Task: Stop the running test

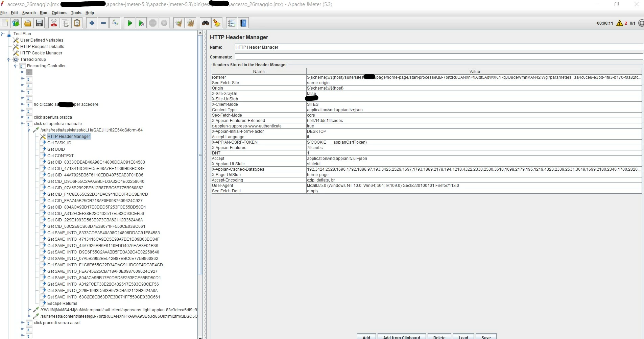Action: 153,23
